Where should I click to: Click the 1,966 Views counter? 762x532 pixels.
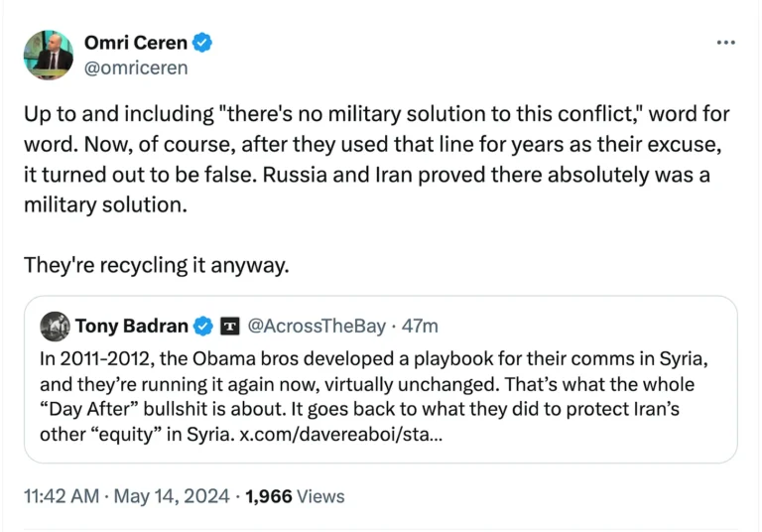[x=295, y=495]
